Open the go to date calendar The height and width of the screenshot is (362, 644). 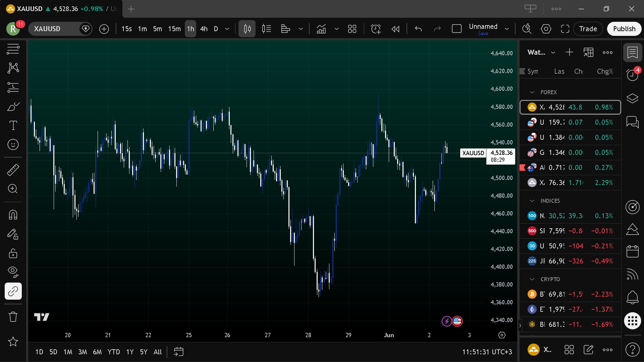coord(178,352)
